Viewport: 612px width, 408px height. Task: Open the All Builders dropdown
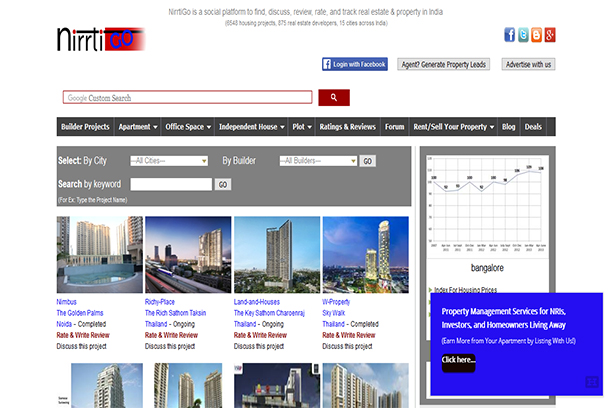pos(318,161)
